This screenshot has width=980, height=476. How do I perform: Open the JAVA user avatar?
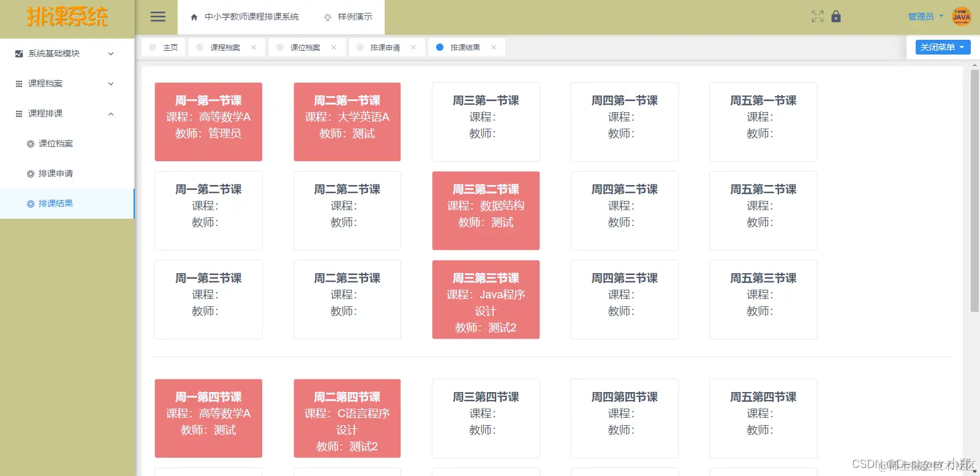pos(961,17)
